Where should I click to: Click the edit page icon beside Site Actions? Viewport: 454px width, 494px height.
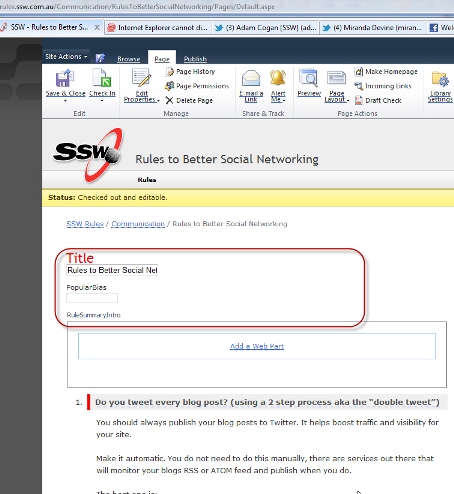pos(100,58)
